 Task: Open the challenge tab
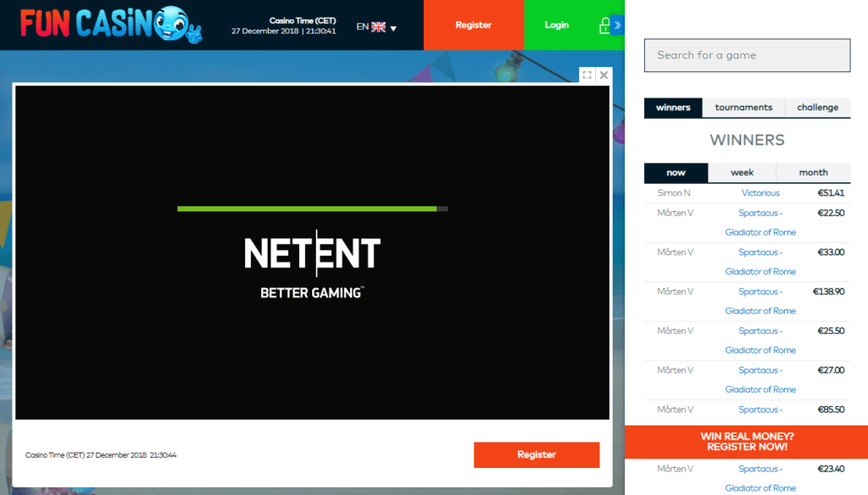coord(818,108)
